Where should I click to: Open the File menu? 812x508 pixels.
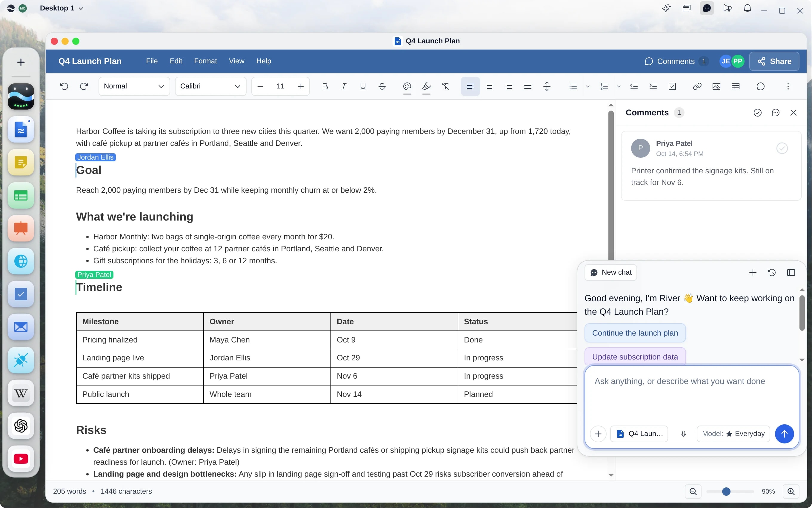[152, 61]
